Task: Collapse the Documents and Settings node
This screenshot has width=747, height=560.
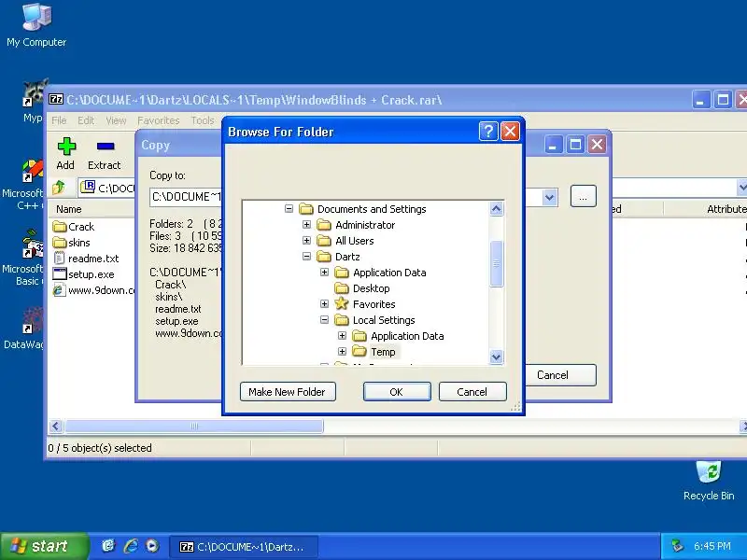Action: pos(289,208)
